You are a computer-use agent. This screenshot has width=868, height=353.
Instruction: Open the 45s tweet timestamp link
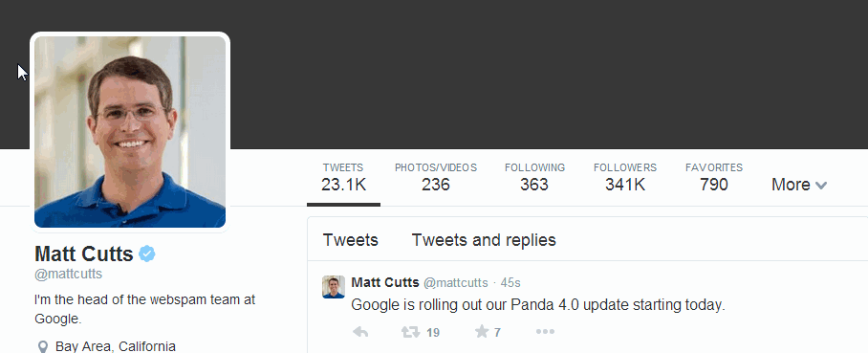pyautogui.click(x=510, y=283)
